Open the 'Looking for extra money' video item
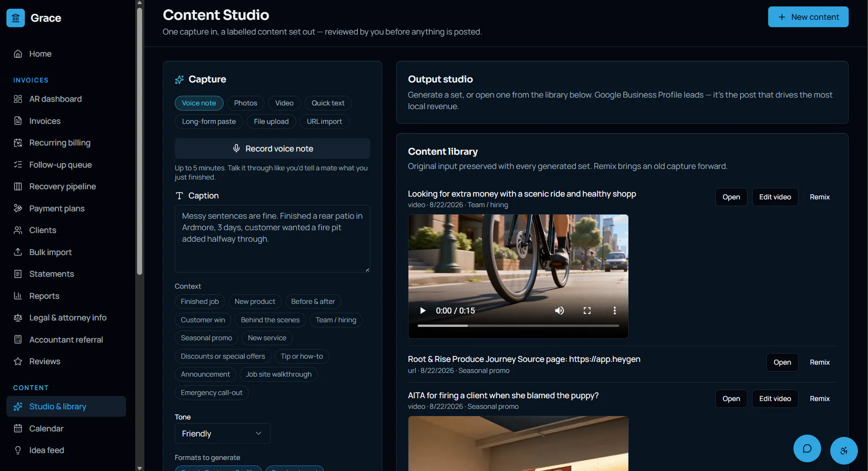 (731, 197)
